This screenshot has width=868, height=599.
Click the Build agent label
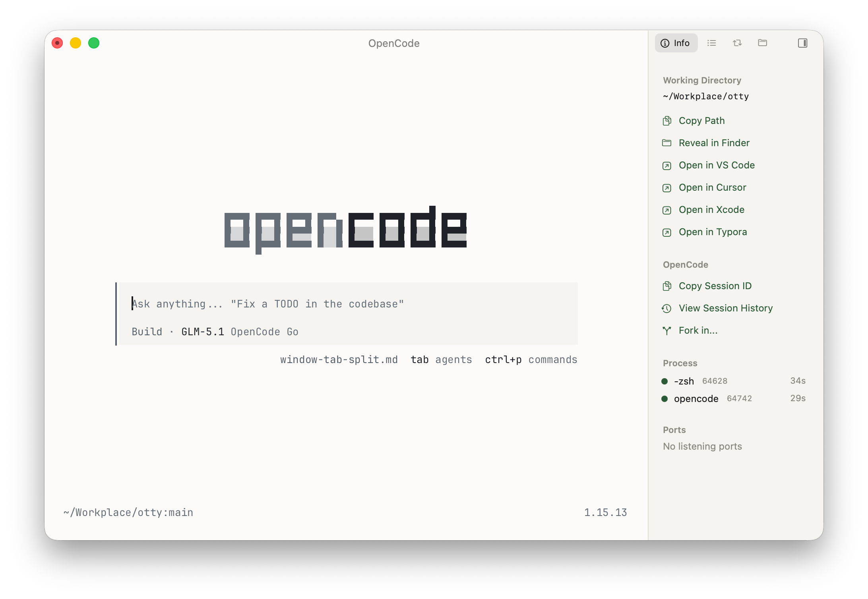[147, 332]
